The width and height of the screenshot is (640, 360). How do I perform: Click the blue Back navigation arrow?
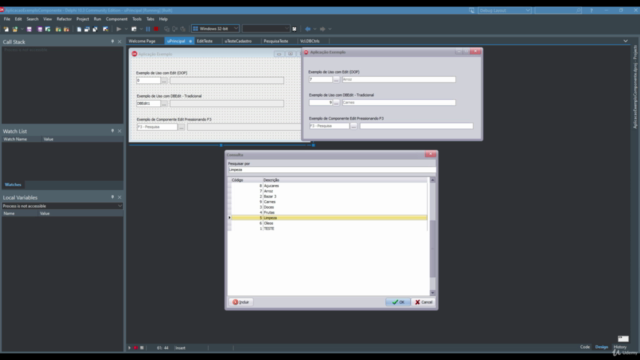coord(307,29)
